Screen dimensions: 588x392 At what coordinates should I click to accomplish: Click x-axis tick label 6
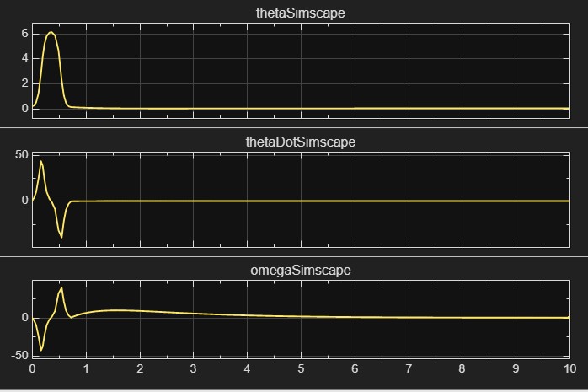coord(355,368)
